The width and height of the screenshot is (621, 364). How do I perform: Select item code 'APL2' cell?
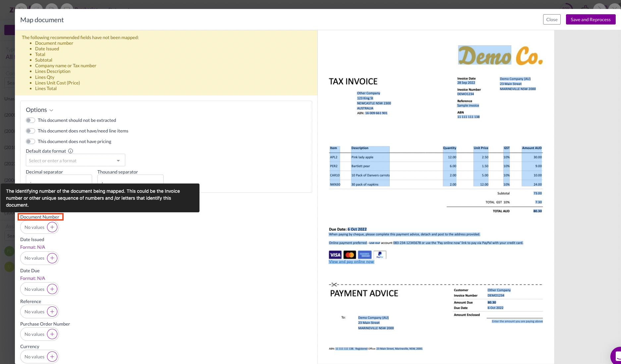[334, 157]
